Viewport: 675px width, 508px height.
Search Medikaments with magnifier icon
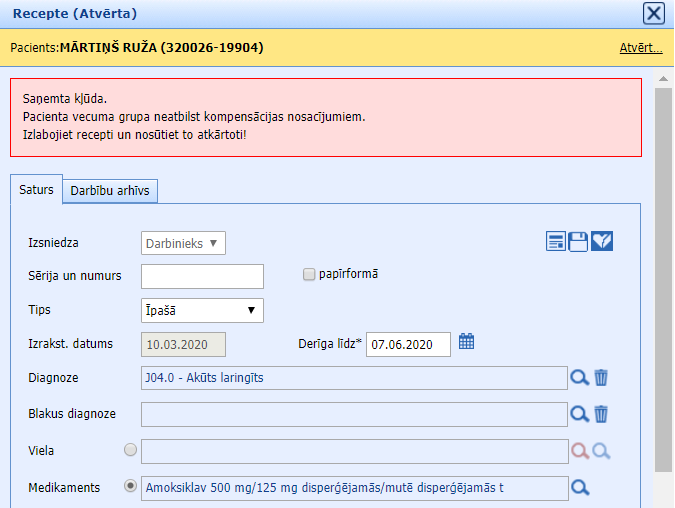click(x=580, y=488)
